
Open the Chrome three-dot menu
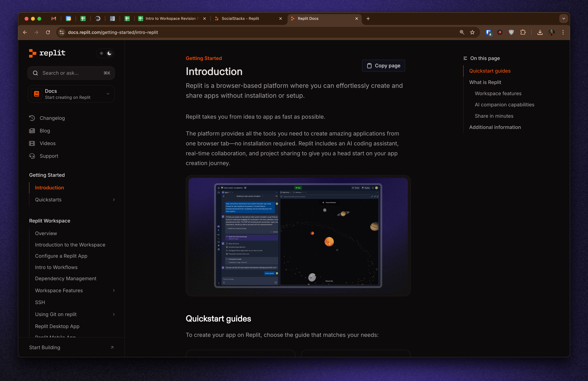(563, 32)
